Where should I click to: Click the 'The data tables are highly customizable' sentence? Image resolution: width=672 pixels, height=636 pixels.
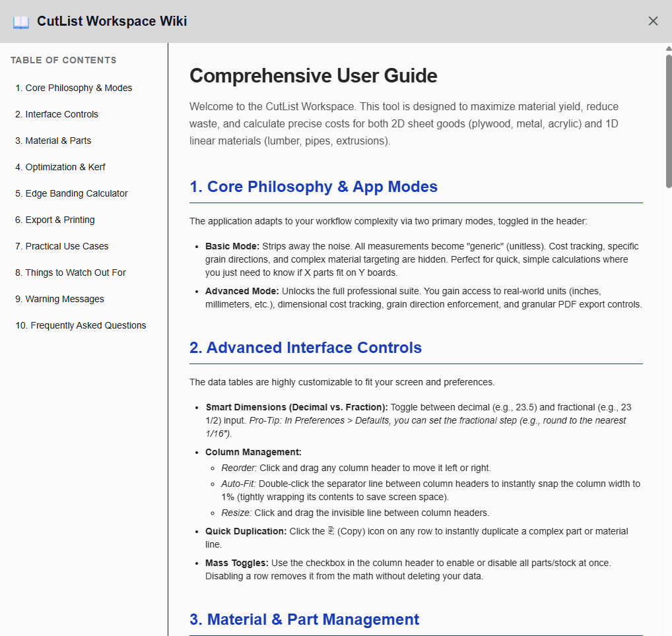click(x=342, y=383)
